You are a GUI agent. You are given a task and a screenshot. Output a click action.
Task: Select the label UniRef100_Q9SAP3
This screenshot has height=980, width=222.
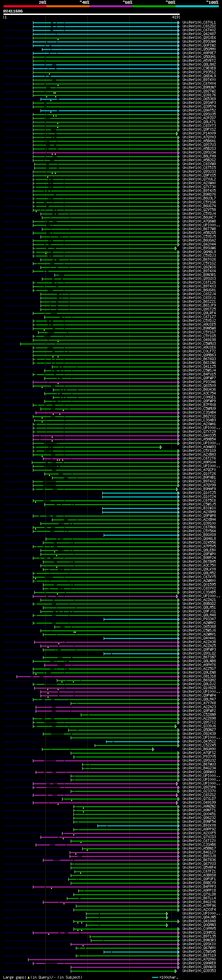point(199,103)
